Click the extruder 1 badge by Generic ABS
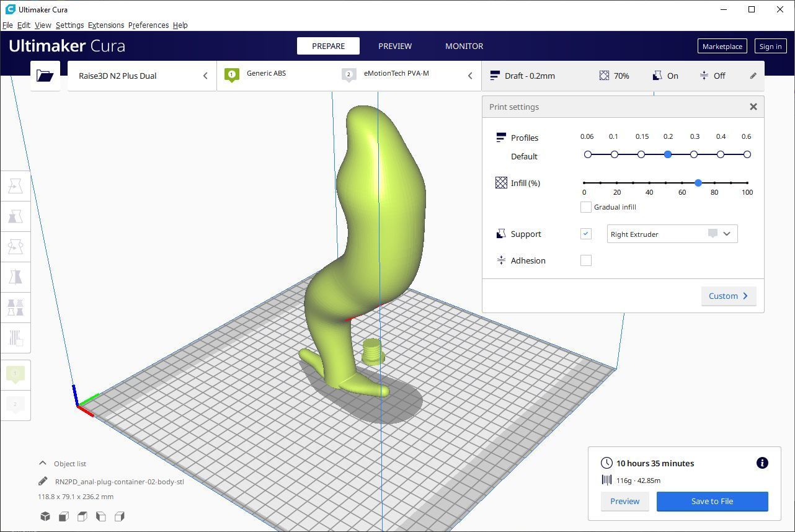 [232, 75]
